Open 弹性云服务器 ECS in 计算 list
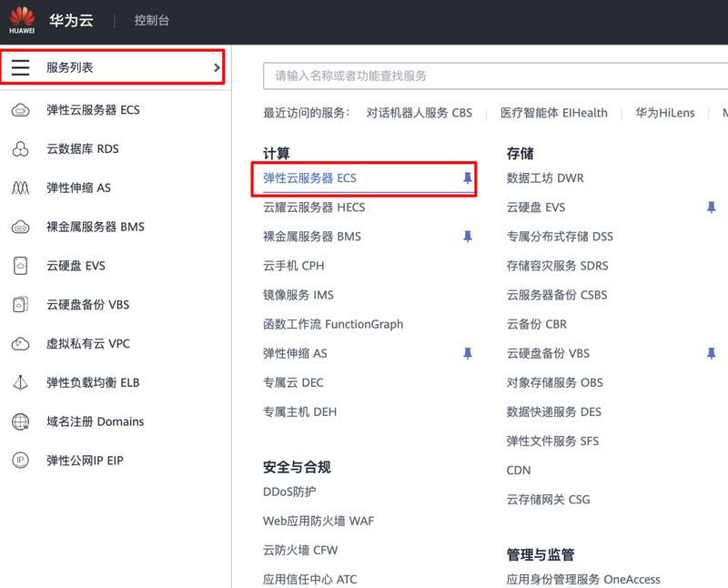This screenshot has width=728, height=588. 309,177
